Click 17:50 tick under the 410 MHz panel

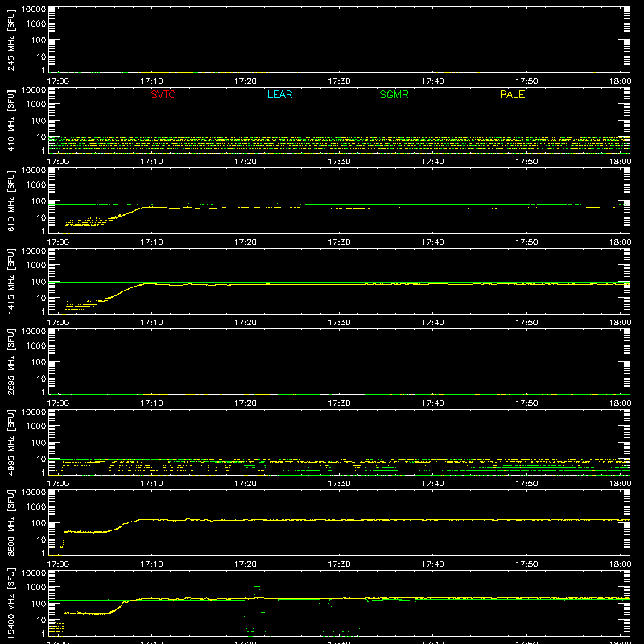tap(526, 162)
